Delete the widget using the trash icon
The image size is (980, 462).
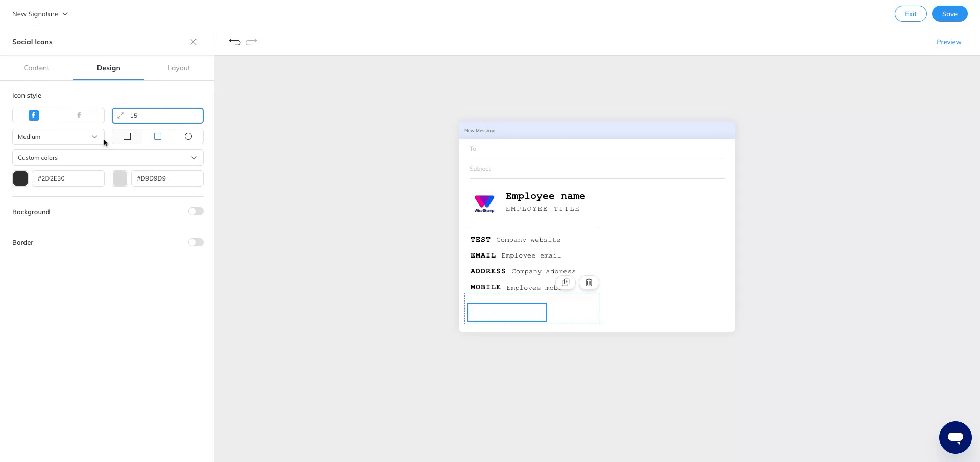pos(589,283)
